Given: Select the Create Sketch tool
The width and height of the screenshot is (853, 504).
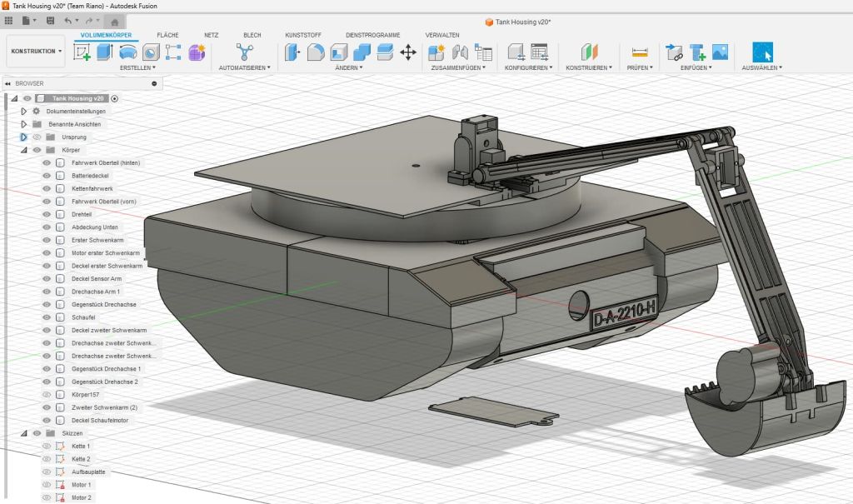Looking at the screenshot, I should coord(82,52).
